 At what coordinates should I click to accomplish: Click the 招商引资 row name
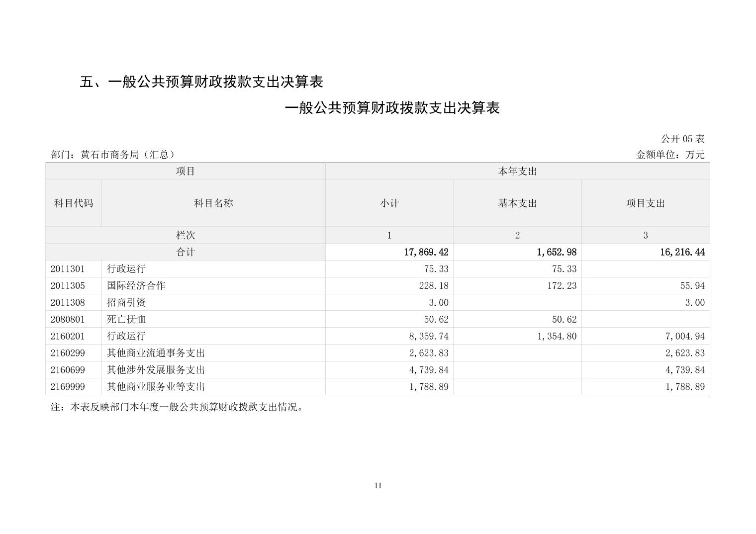point(126,302)
